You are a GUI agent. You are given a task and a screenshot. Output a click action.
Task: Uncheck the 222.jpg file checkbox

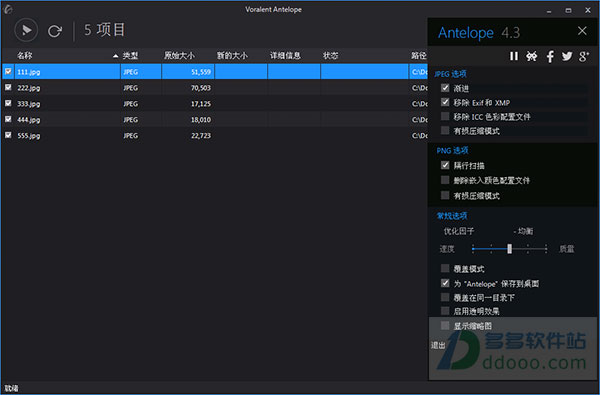coord(8,87)
